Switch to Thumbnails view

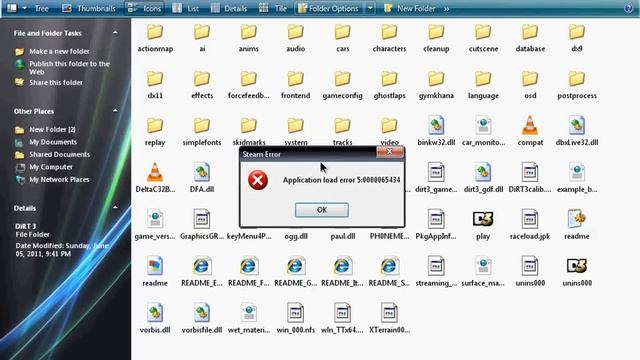click(x=89, y=8)
